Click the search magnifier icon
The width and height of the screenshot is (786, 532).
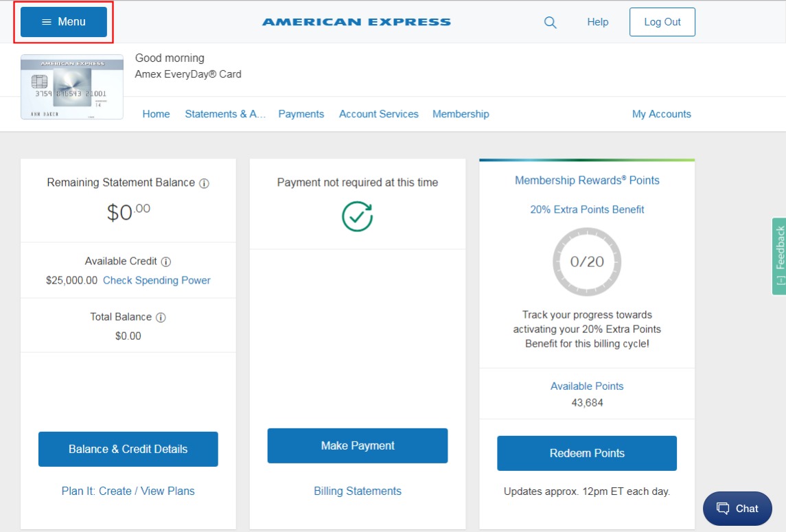550,23
